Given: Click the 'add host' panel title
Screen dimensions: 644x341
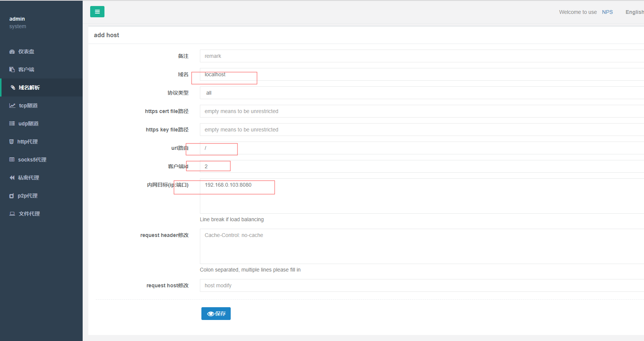Looking at the screenshot, I should (106, 35).
